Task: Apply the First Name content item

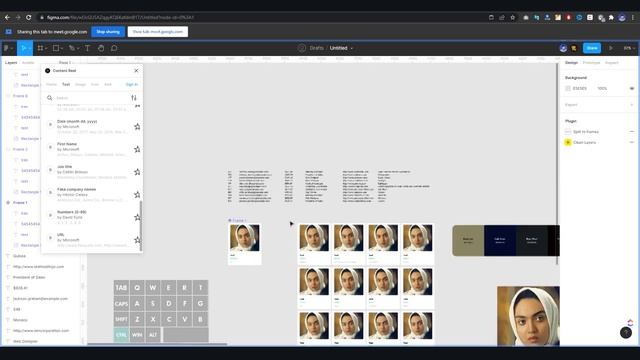Action: tap(92, 149)
